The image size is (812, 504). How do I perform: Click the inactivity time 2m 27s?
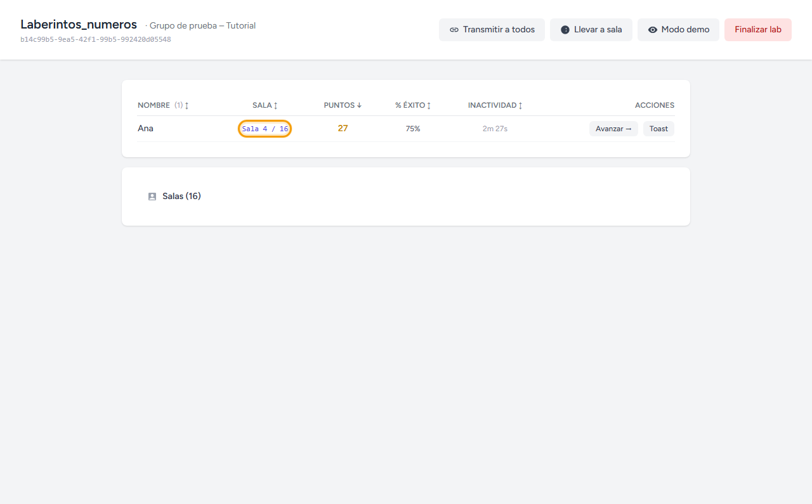tap(495, 129)
